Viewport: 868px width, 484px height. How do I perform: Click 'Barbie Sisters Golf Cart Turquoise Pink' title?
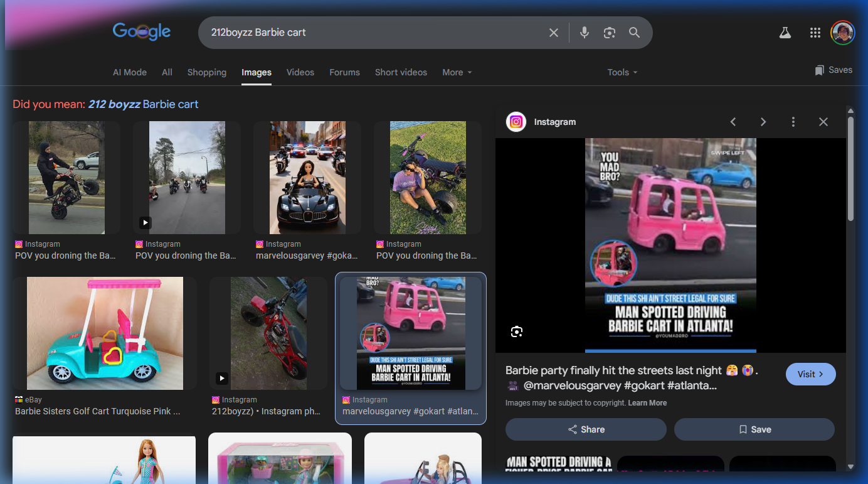[98, 411]
